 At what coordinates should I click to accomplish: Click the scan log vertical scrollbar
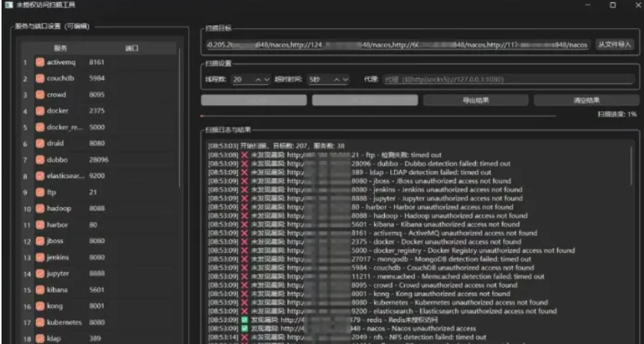coord(632,166)
